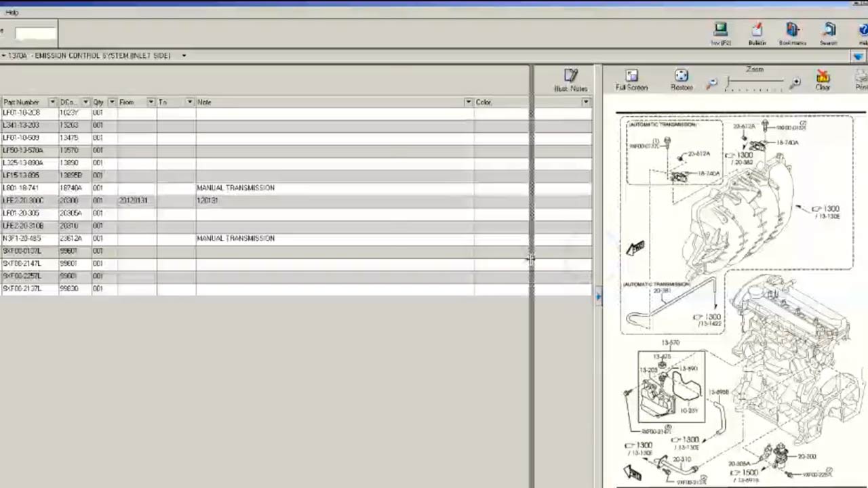Select part row LFE2-20-300C
This screenshot has height=488, width=868.
[x=296, y=201]
